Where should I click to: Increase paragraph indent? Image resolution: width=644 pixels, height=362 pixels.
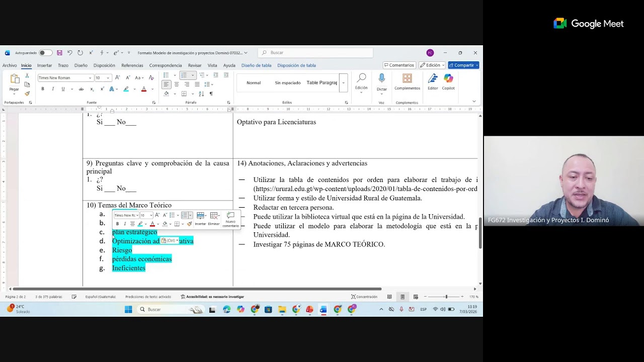226,75
